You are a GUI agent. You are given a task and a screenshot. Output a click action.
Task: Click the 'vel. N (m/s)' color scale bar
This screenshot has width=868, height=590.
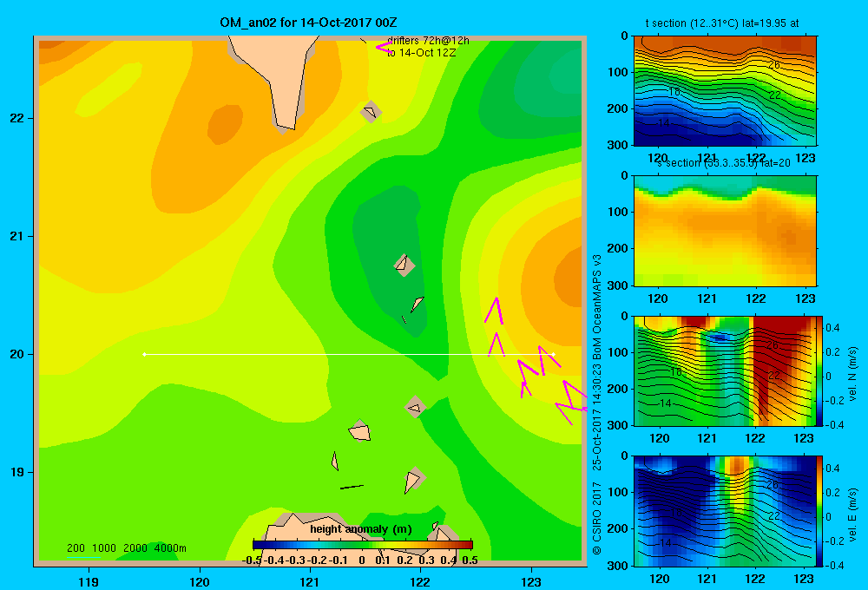click(x=820, y=371)
